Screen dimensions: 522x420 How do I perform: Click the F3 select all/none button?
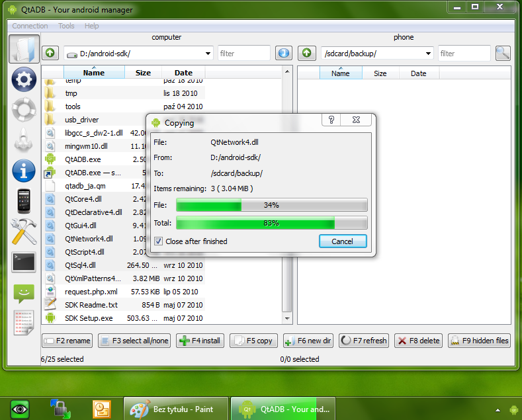(134, 341)
